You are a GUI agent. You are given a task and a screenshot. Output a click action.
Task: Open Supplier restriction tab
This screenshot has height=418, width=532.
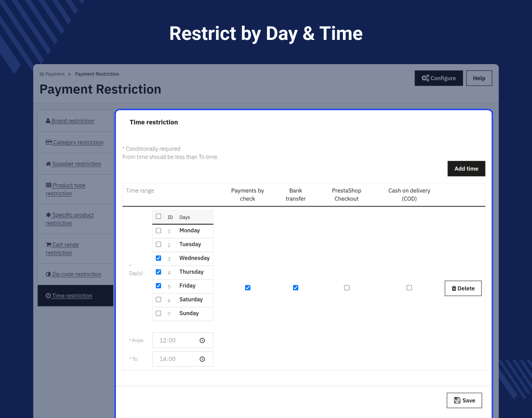(x=76, y=164)
